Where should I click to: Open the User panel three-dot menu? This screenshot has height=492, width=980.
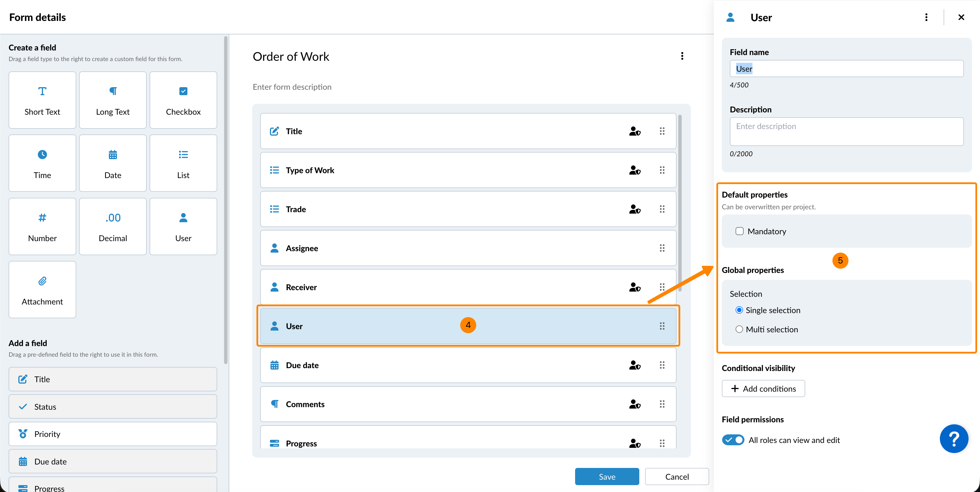(926, 17)
